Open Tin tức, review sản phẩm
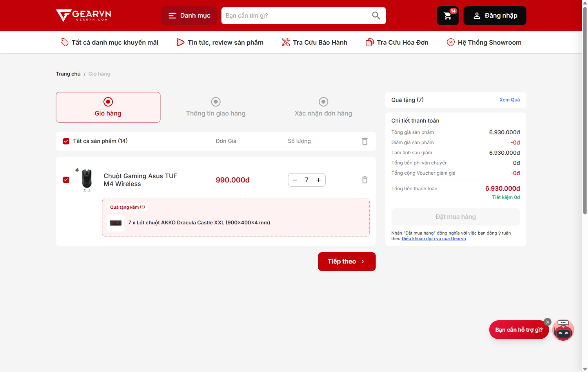Viewport: 588px width, 372px height. [220, 42]
